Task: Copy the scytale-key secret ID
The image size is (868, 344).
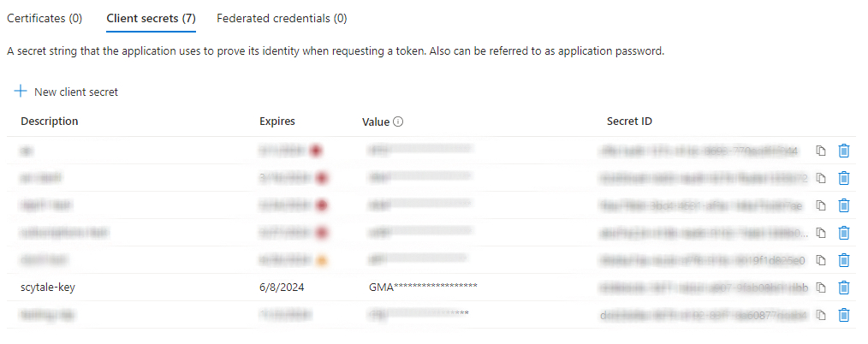Action: [x=820, y=288]
